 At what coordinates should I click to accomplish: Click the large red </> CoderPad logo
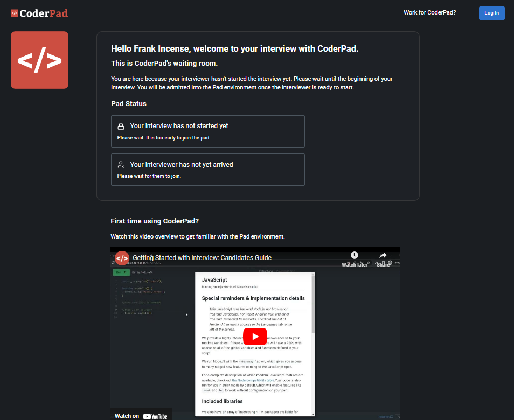39,60
